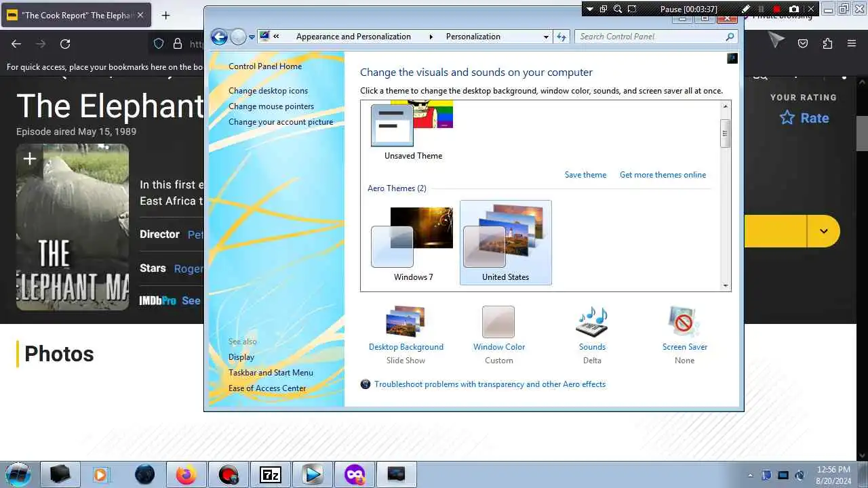The height and width of the screenshot is (488, 868).
Task: Open the Sounds settings icon
Action: tap(592, 321)
